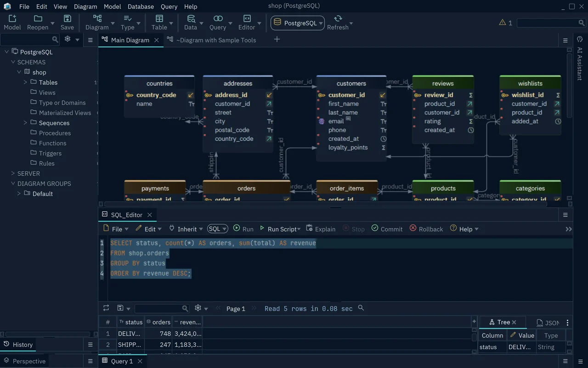The height and width of the screenshot is (368, 588).
Task: Commit the transaction in the SQL editor
Action: click(x=387, y=229)
